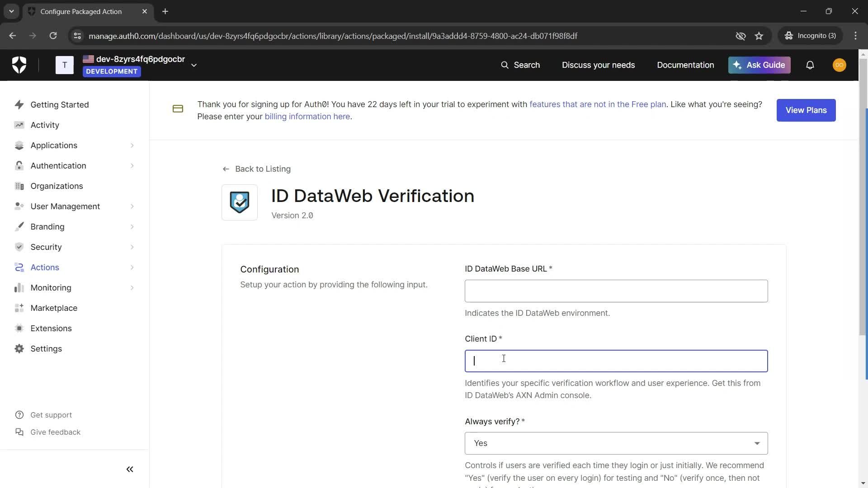Click the Getting Started bolt icon
The height and width of the screenshot is (488, 868).
point(19,105)
